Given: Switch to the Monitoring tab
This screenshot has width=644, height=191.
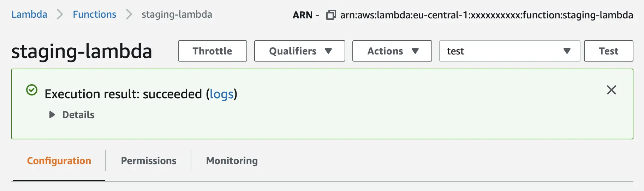Looking at the screenshot, I should 232,161.
